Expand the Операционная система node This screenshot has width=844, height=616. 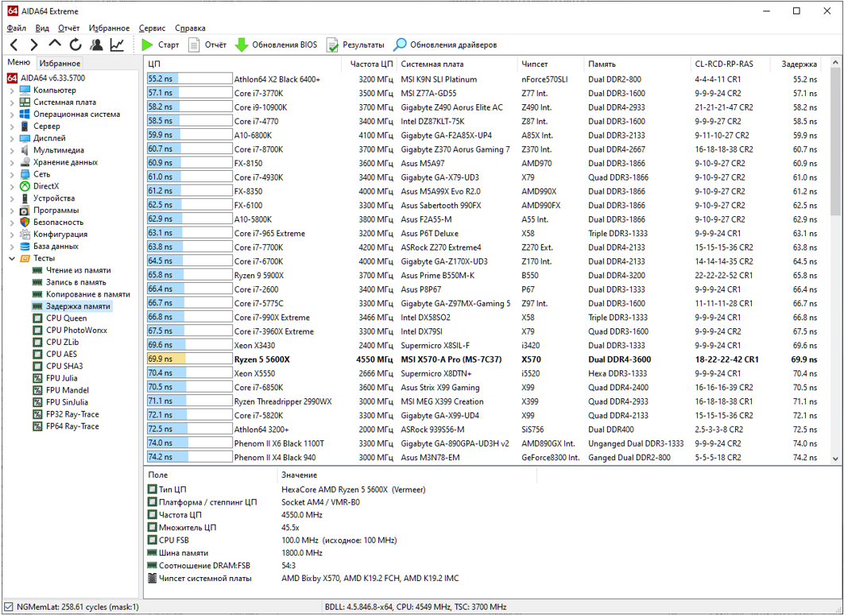tap(12, 114)
